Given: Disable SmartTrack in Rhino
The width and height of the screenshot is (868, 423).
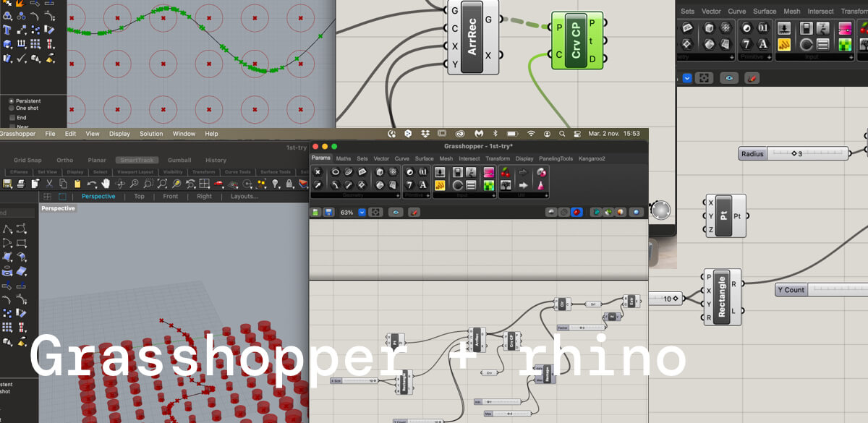Looking at the screenshot, I should coord(137,161).
